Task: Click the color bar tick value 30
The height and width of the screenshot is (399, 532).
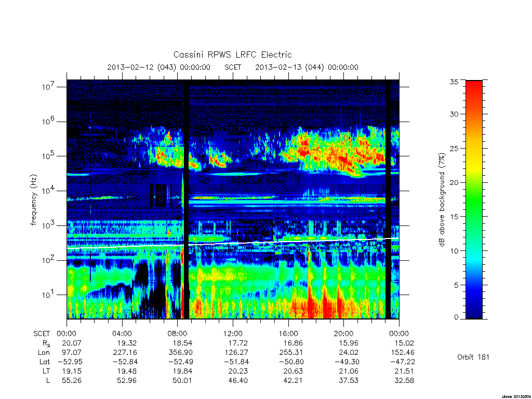Action: [x=454, y=114]
